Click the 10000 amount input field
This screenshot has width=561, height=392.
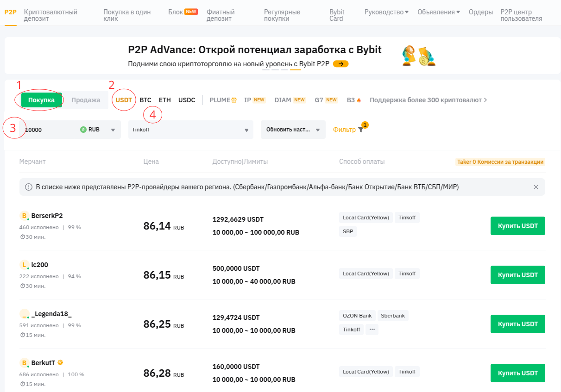click(49, 130)
